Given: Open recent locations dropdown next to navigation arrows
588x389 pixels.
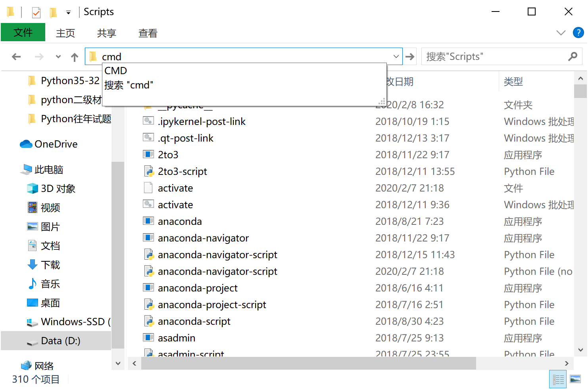Looking at the screenshot, I should pos(58,56).
